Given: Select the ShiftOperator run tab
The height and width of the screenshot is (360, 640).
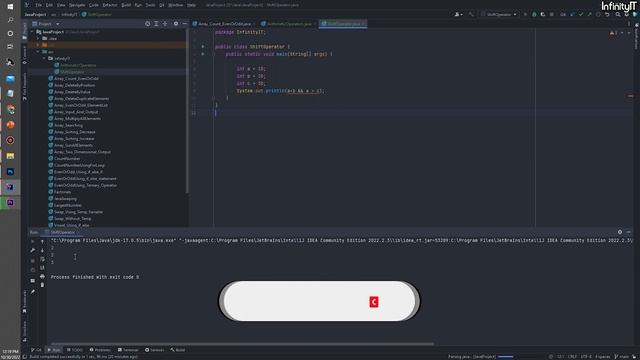Looking at the screenshot, I should [x=61, y=232].
